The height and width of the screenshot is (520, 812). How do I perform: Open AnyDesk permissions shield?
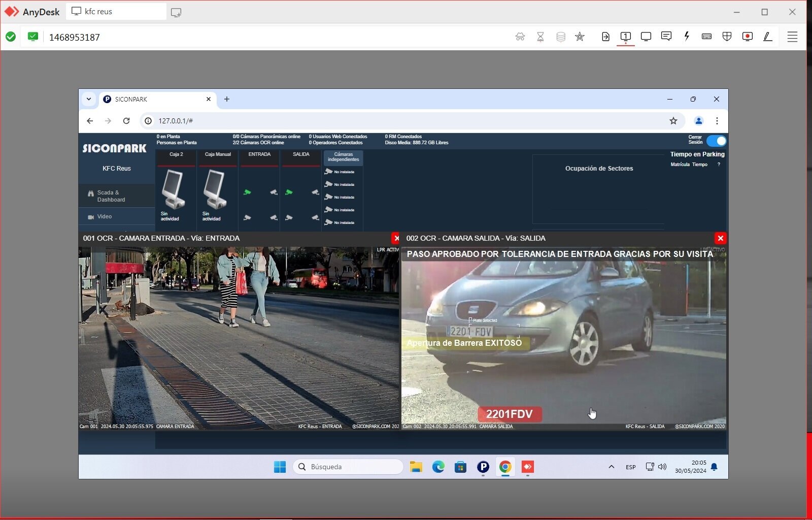(727, 37)
